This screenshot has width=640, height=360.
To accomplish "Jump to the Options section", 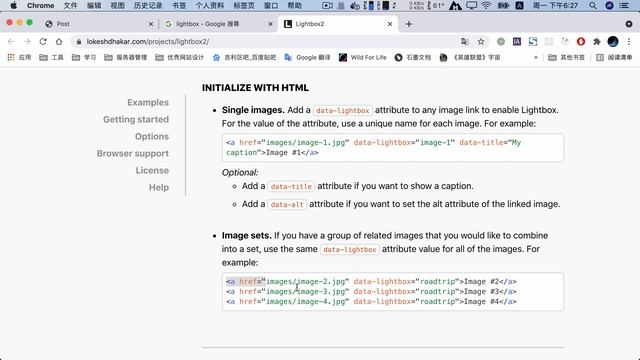I will tap(152, 136).
